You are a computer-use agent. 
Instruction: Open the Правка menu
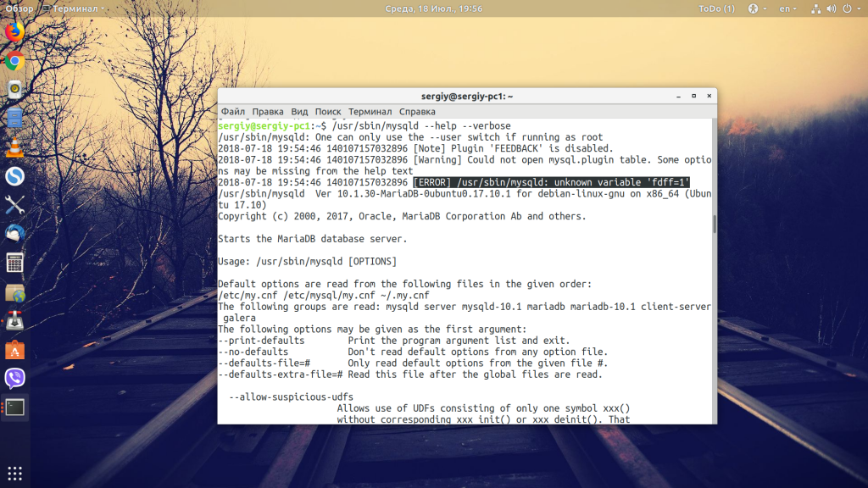click(x=268, y=111)
